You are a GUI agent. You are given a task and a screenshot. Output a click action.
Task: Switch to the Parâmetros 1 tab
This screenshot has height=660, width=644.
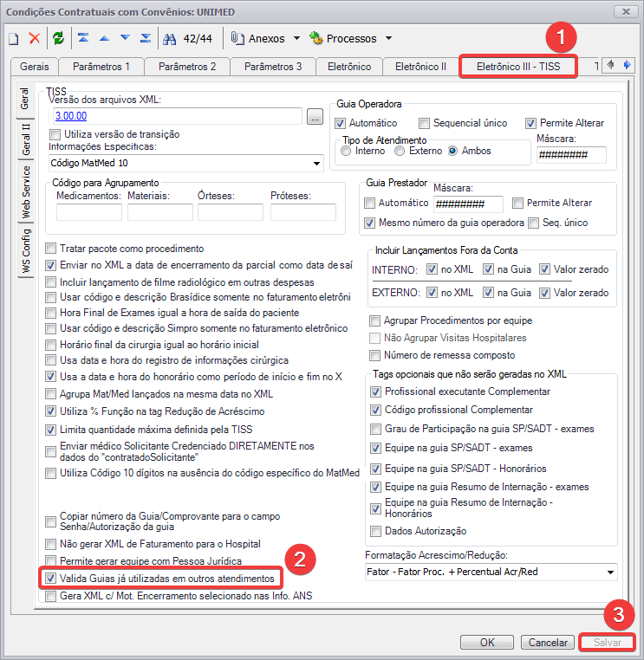[x=101, y=67]
